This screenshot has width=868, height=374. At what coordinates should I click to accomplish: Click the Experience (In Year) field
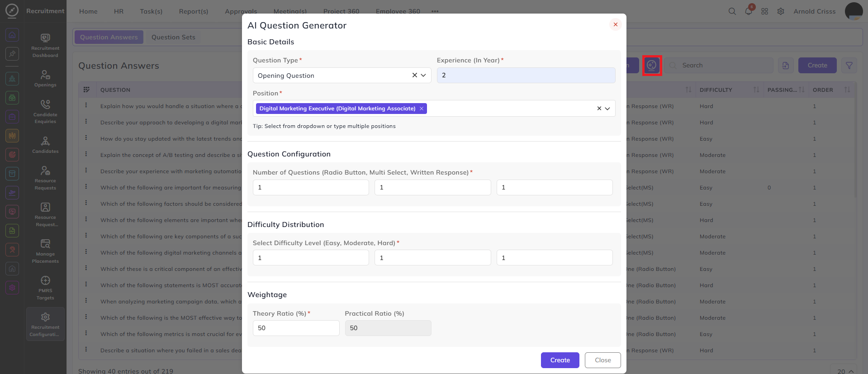click(526, 76)
